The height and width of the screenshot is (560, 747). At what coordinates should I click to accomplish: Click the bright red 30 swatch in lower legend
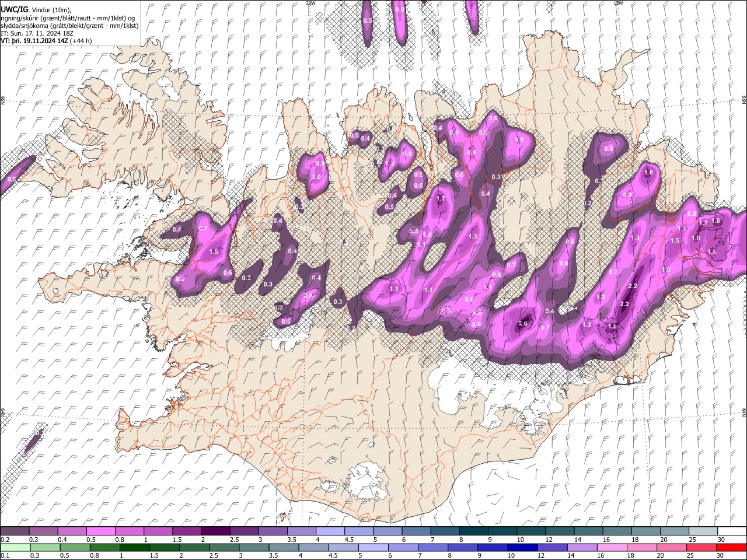[731, 548]
